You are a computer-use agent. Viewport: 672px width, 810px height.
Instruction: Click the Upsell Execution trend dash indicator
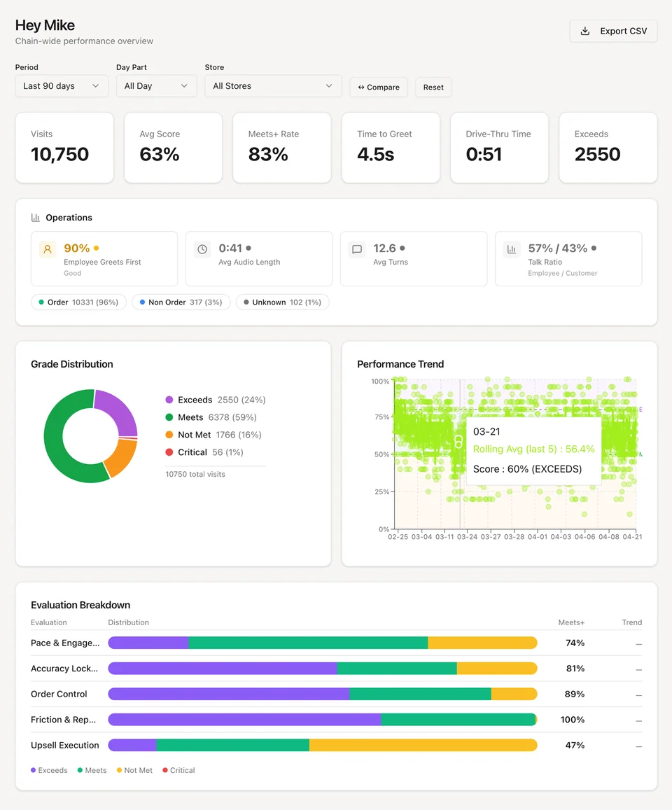coord(639,746)
